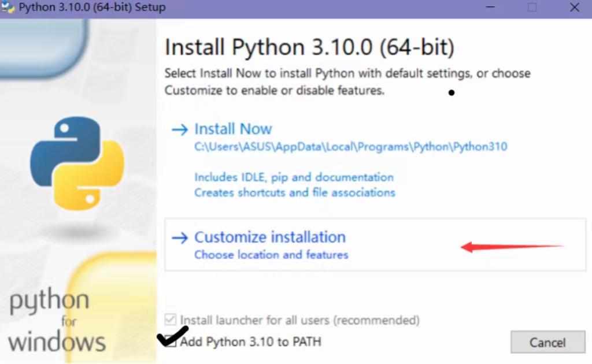Click the Add Python 3.10 to PATH label
This screenshot has width=592, height=364.
tap(251, 341)
